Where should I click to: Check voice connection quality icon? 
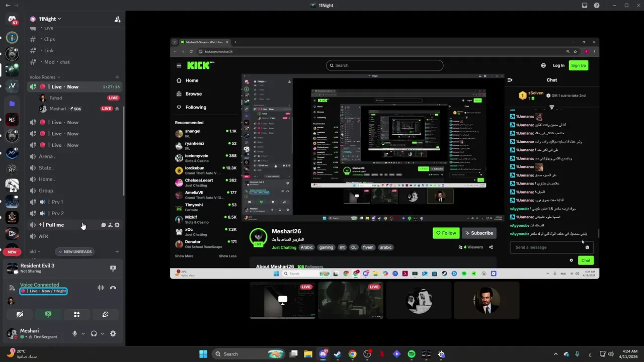[x=12, y=288]
